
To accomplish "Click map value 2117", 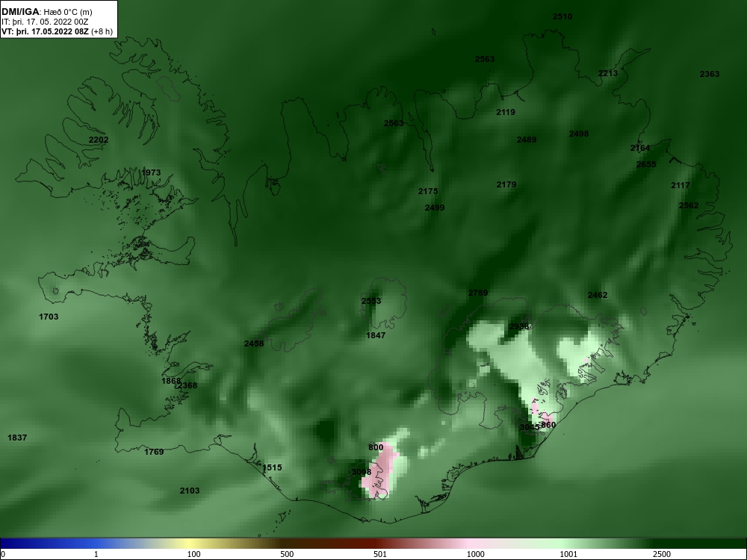I will click(x=681, y=185).
